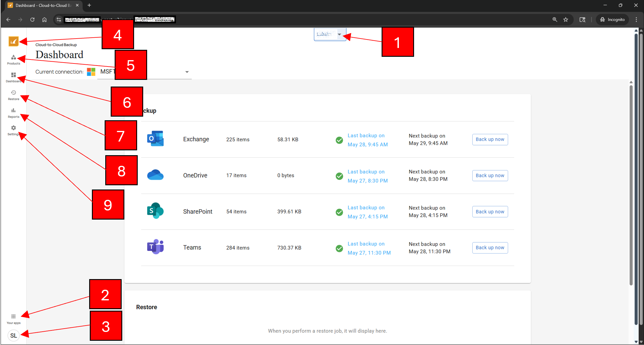Open a new browser tab

click(x=89, y=5)
